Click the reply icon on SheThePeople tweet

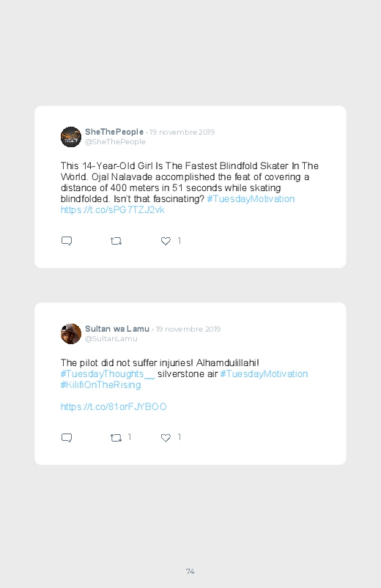pyautogui.click(x=67, y=241)
